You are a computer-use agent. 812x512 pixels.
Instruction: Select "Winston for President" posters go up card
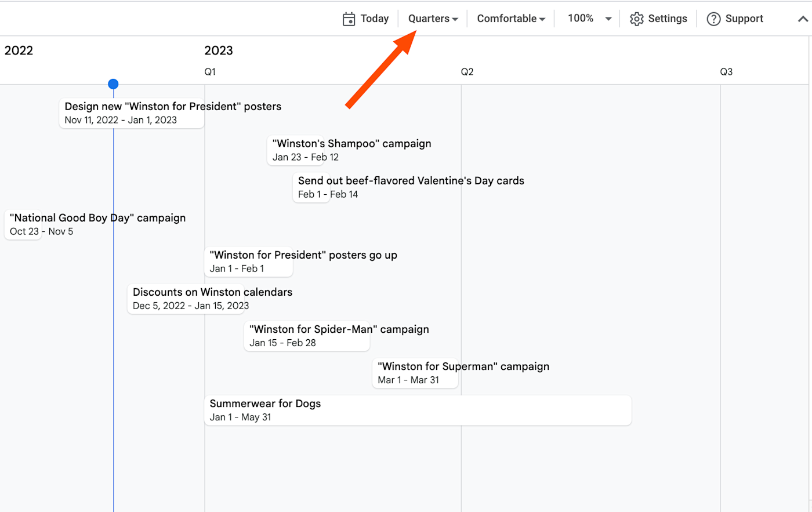click(x=248, y=262)
